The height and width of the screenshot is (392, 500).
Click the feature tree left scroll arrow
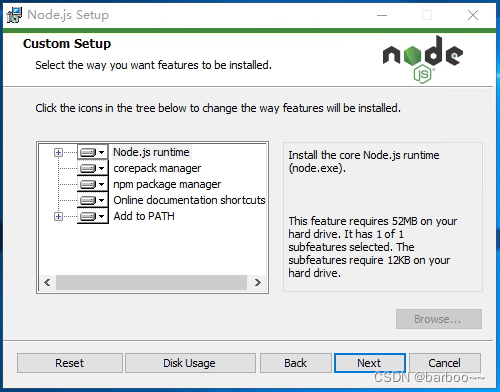47,283
